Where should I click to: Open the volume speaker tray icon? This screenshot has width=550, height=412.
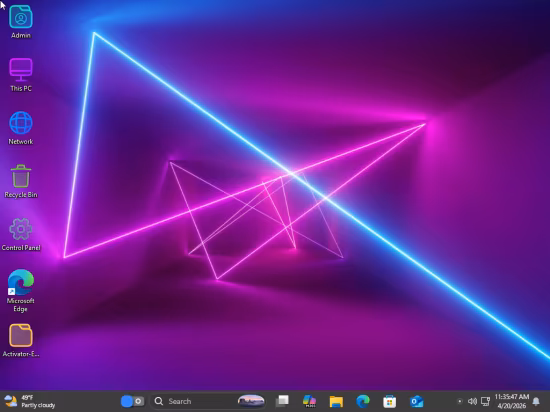tap(472, 401)
